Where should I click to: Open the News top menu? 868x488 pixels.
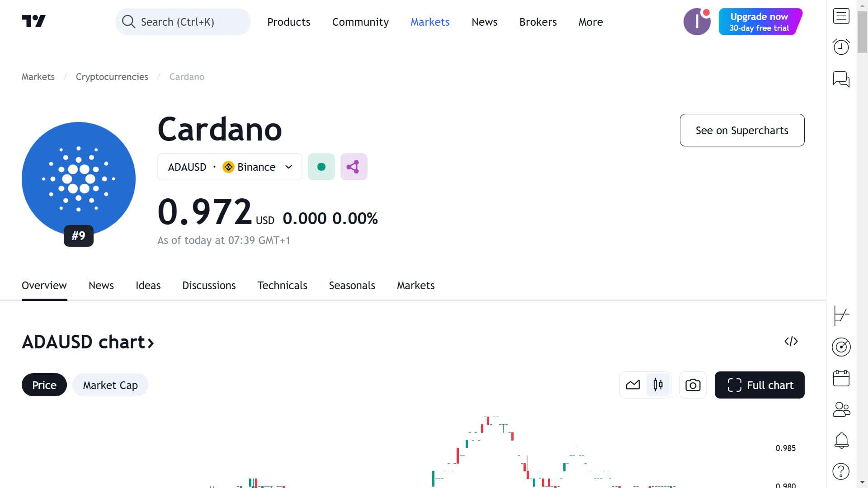point(484,22)
